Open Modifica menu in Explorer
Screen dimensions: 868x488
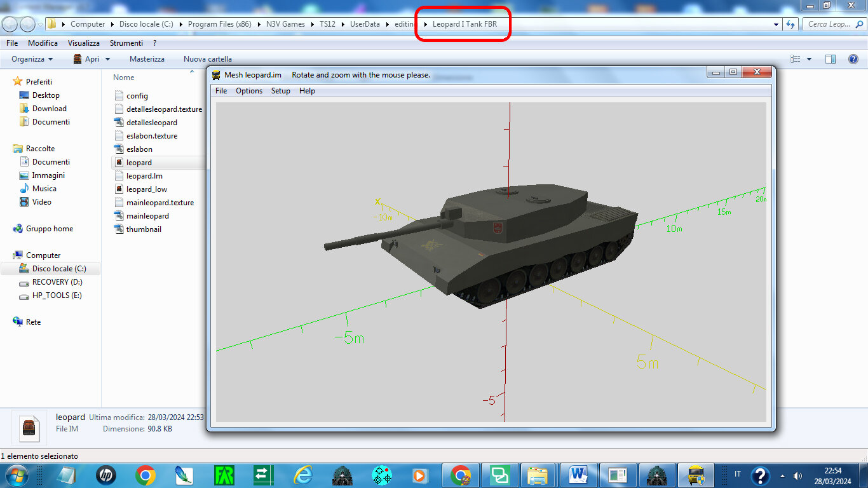pos(43,43)
